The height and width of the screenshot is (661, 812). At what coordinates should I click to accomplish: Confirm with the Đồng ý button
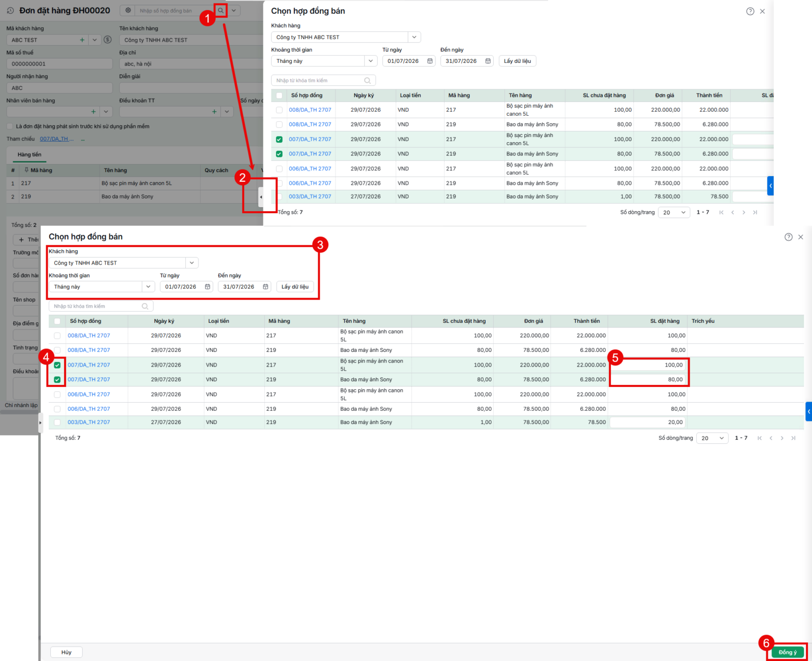click(788, 652)
